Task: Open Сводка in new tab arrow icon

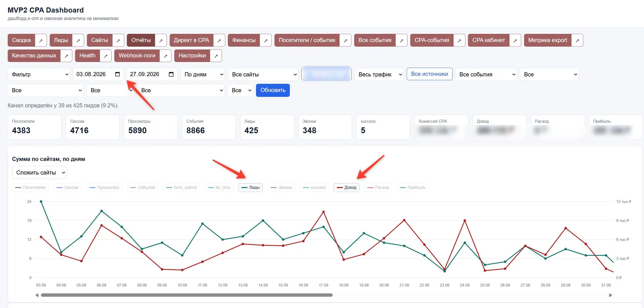Action: pos(41,40)
